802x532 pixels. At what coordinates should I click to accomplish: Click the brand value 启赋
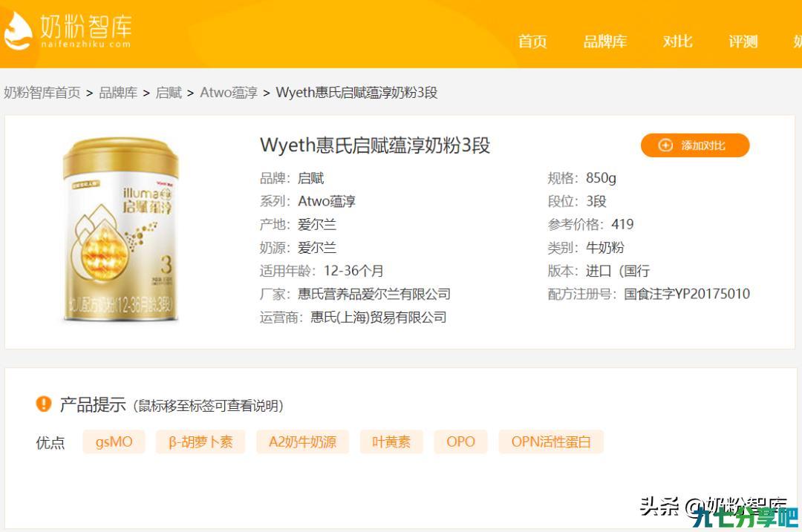[311, 178]
